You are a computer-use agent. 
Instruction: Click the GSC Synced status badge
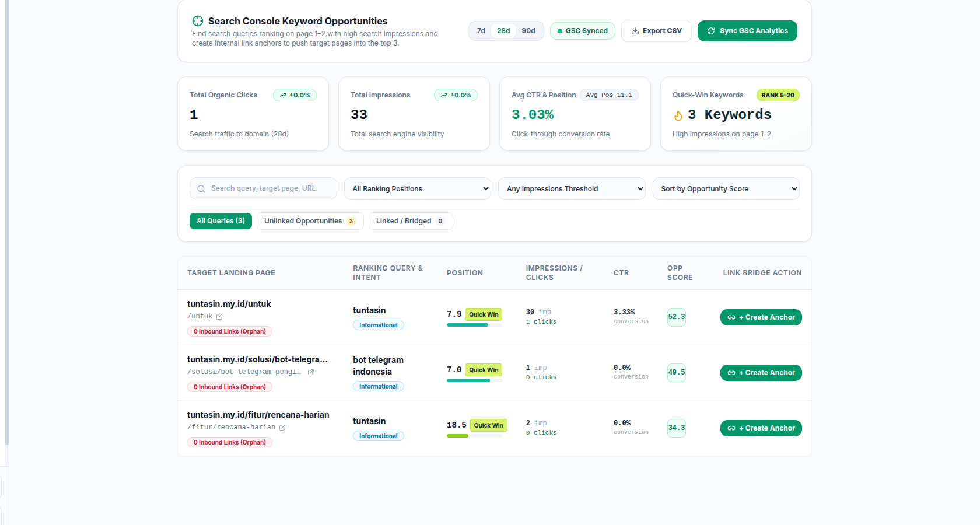(x=583, y=31)
